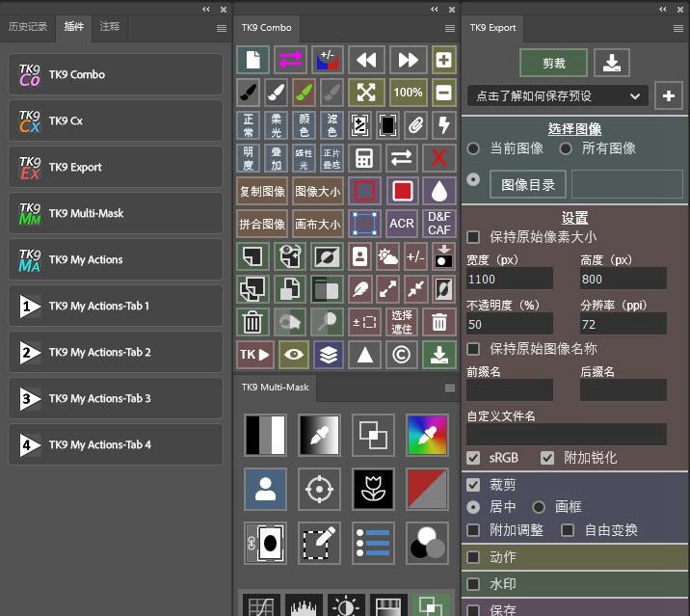Viewport: 690px width, 616px height.
Task: Click the 复制图像 button
Action: 262,191
